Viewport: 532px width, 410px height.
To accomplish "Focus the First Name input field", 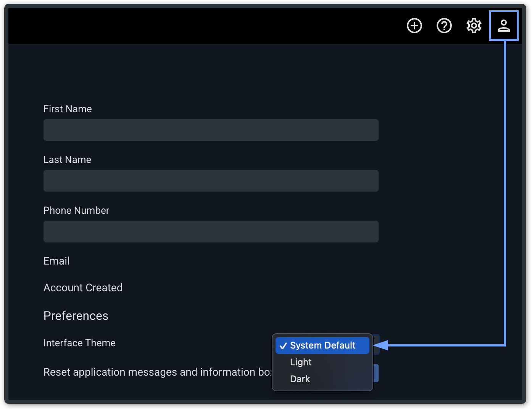I will pos(211,130).
